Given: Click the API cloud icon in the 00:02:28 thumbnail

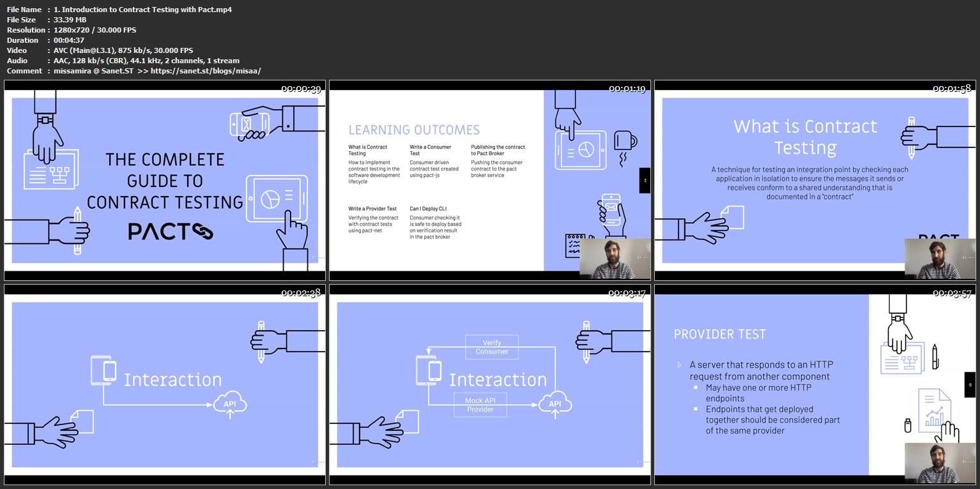Looking at the screenshot, I should click(x=230, y=404).
